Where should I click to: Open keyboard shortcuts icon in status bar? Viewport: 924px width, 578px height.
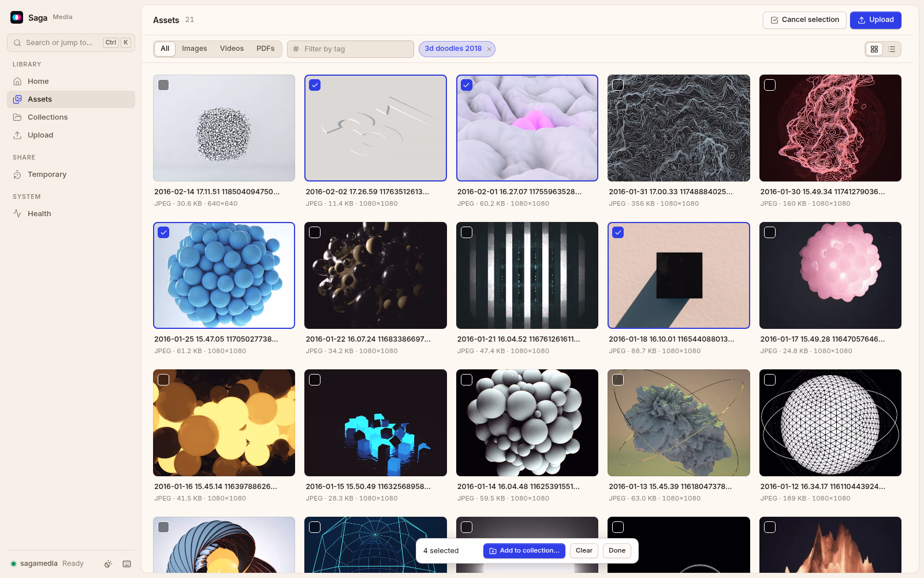click(x=126, y=564)
